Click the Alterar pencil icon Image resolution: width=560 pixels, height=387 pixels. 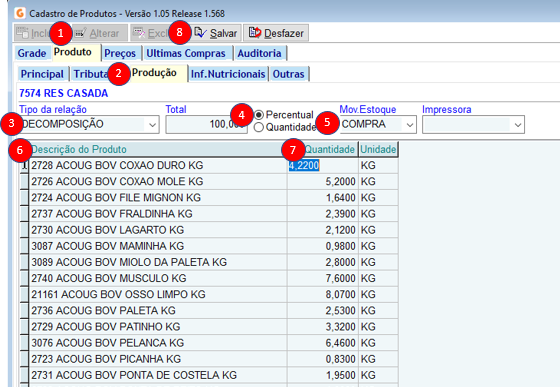pyautogui.click(x=81, y=33)
